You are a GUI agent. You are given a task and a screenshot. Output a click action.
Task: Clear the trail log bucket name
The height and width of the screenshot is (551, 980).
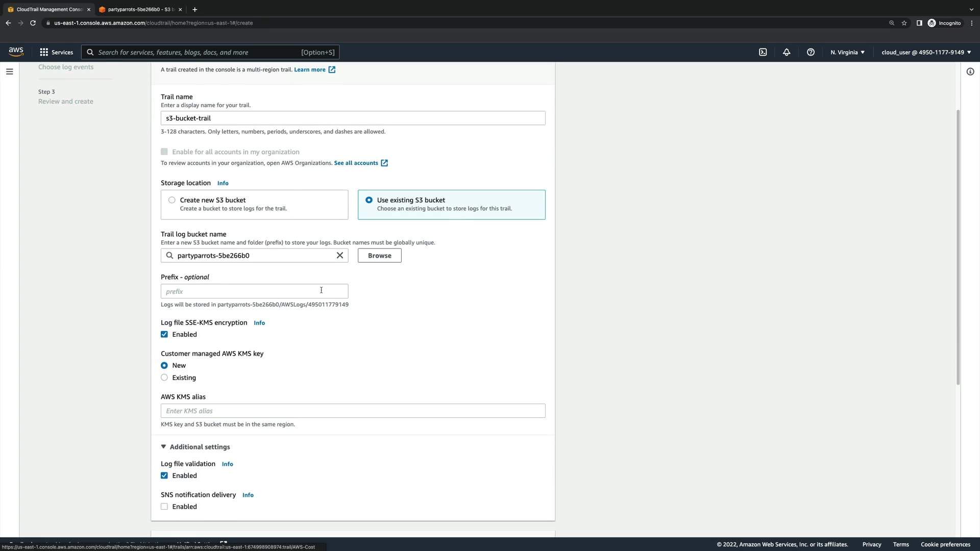click(340, 256)
